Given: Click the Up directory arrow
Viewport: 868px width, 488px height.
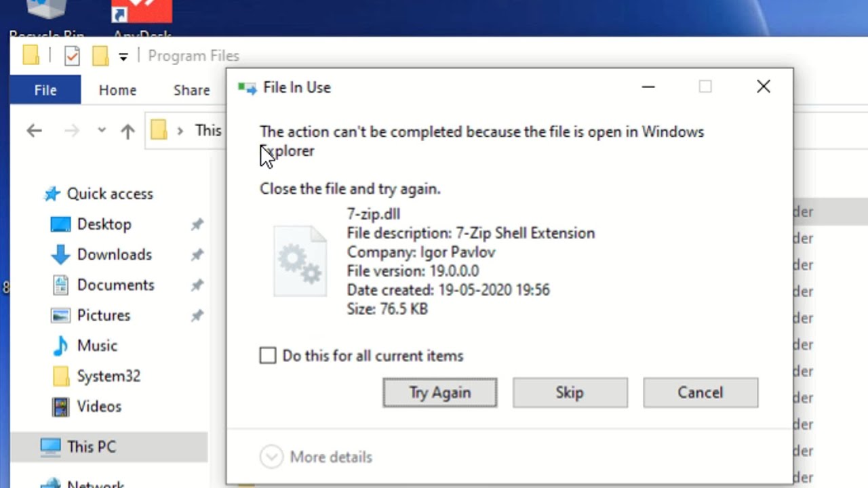Looking at the screenshot, I should click(127, 131).
